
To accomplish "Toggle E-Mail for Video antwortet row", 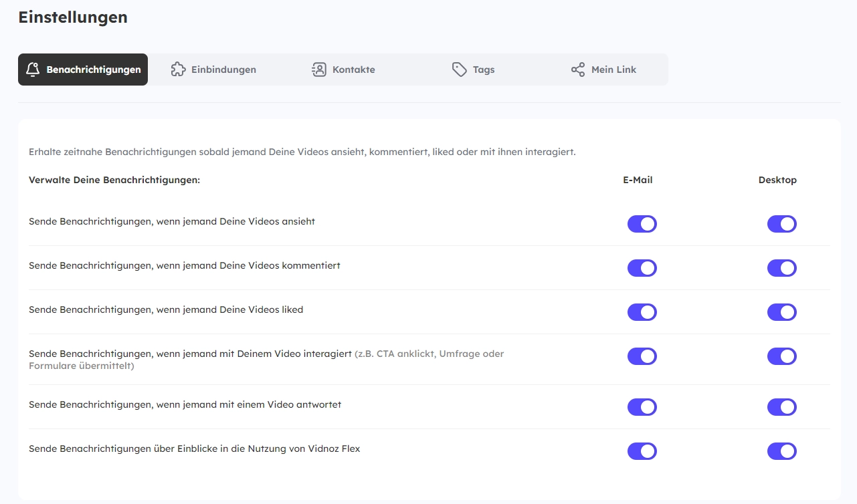I will coord(642,407).
